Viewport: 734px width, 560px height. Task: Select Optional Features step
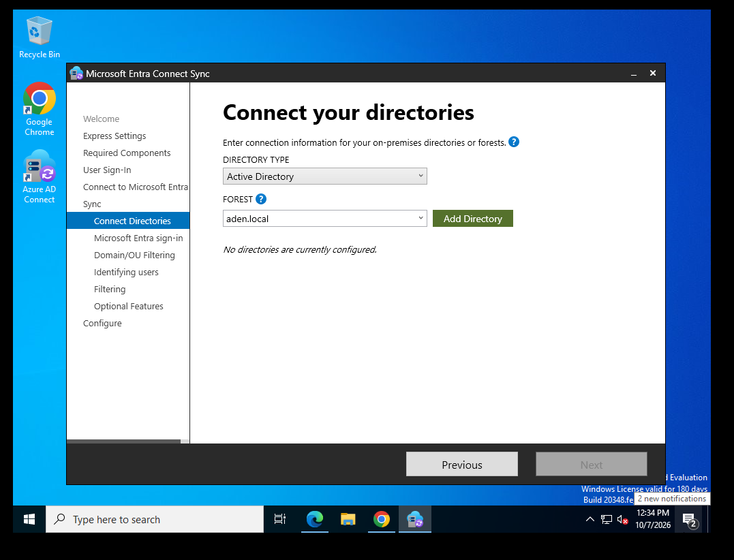(128, 307)
